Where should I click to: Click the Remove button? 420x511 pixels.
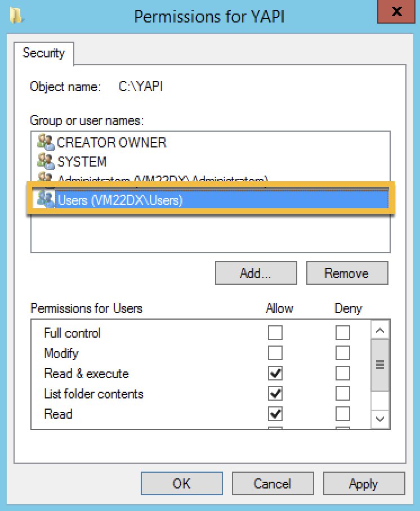click(347, 273)
